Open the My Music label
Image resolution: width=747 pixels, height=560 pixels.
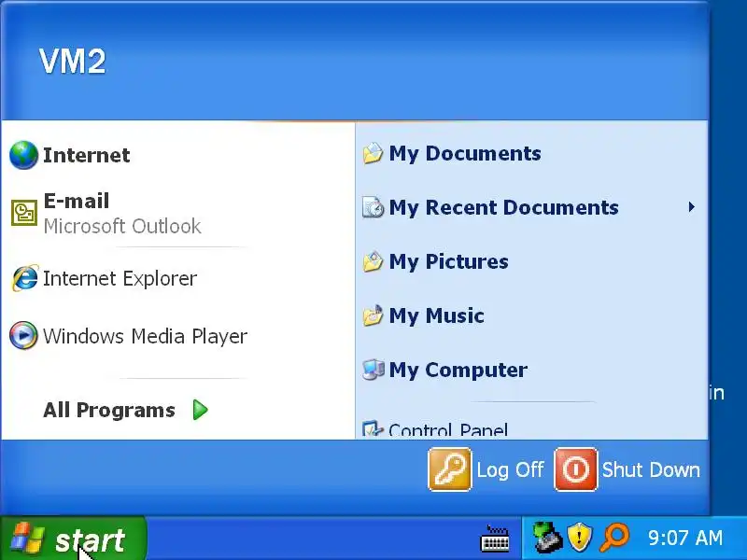(436, 315)
